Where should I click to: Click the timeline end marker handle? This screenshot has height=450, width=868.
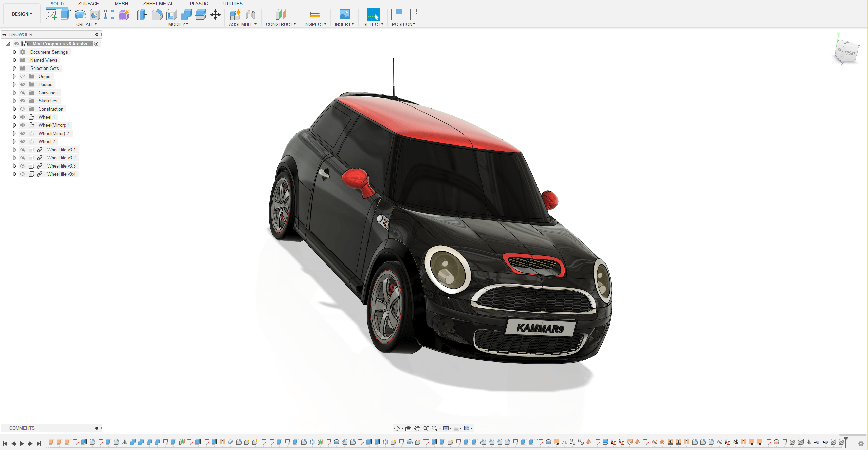click(846, 442)
